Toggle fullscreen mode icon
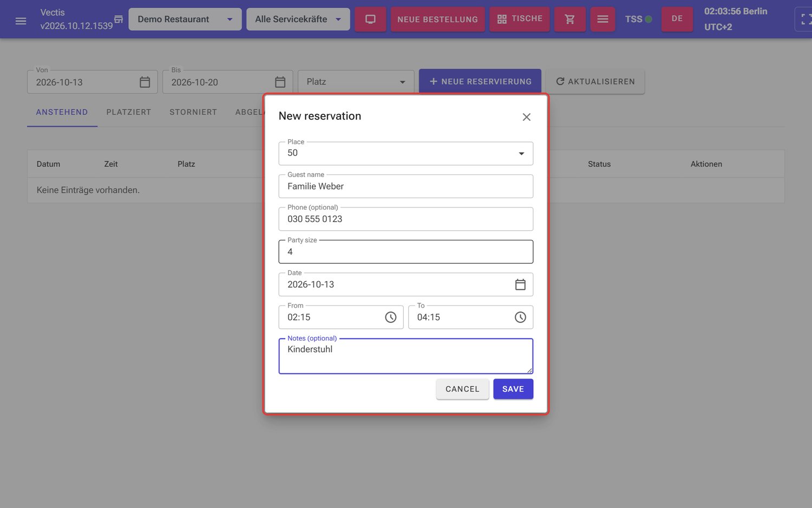 (805, 19)
